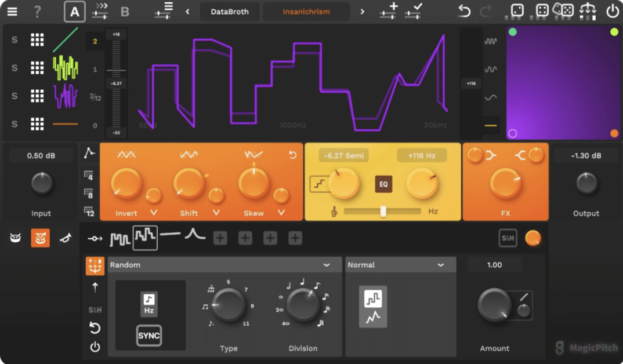Adjust the clef to Hz slider
This screenshot has width=623, height=364.
click(x=382, y=211)
